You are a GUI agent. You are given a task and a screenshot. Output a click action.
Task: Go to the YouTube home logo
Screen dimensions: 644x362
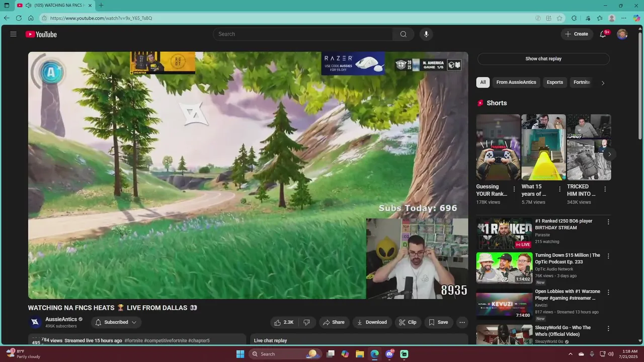[41, 34]
